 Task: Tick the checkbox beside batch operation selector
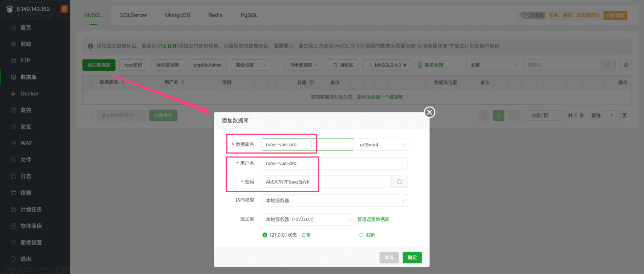coord(90,115)
